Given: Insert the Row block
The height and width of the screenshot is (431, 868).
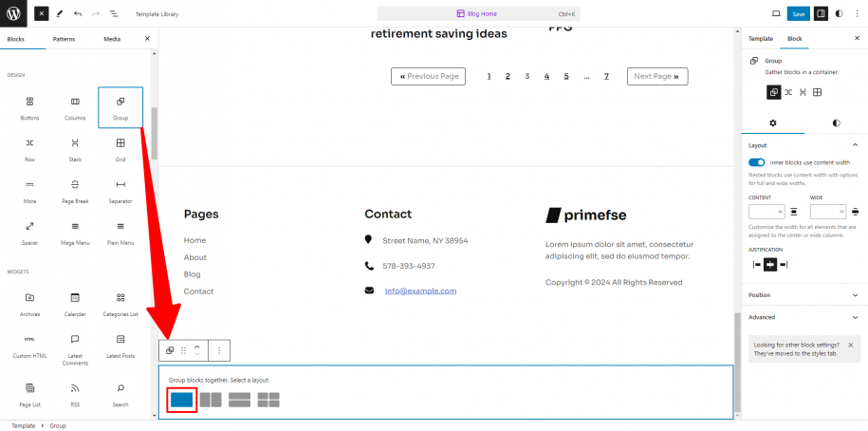Looking at the screenshot, I should click(30, 149).
